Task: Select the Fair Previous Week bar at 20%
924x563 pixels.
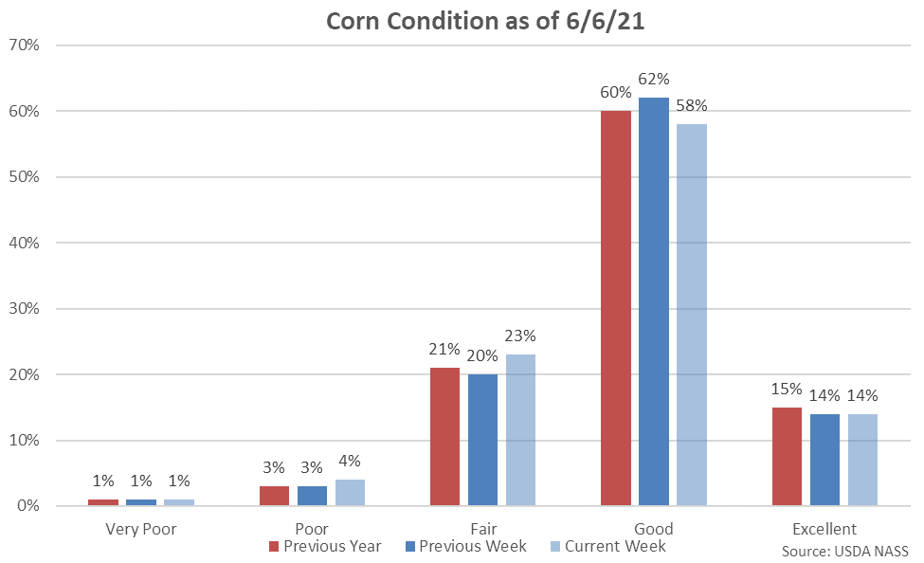Action: point(482,440)
